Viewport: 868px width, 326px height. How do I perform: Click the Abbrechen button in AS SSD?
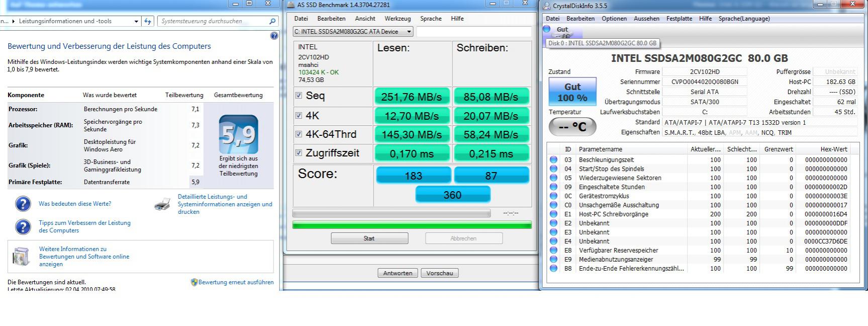464,238
